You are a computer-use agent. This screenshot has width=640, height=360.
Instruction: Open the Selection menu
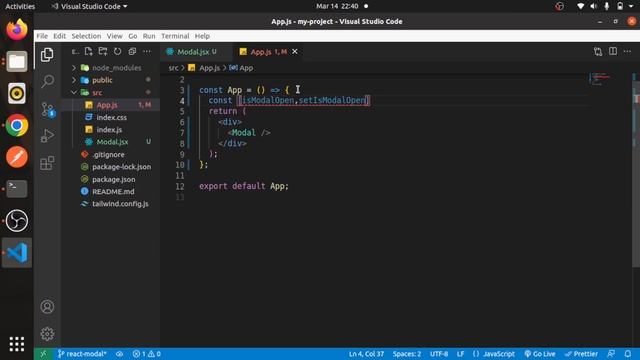coord(86,36)
